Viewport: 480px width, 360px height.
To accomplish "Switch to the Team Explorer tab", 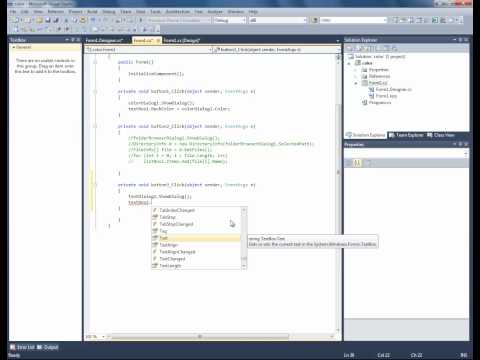I will pos(406,135).
